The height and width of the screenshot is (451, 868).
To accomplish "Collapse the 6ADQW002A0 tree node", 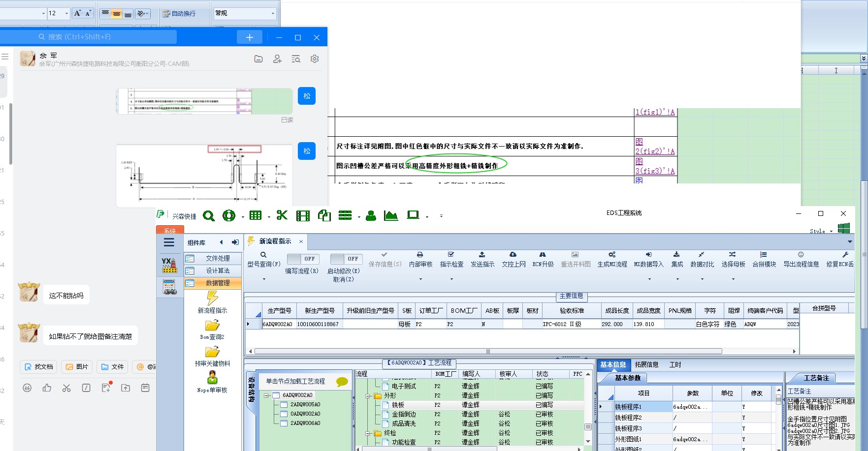I will coord(266,395).
